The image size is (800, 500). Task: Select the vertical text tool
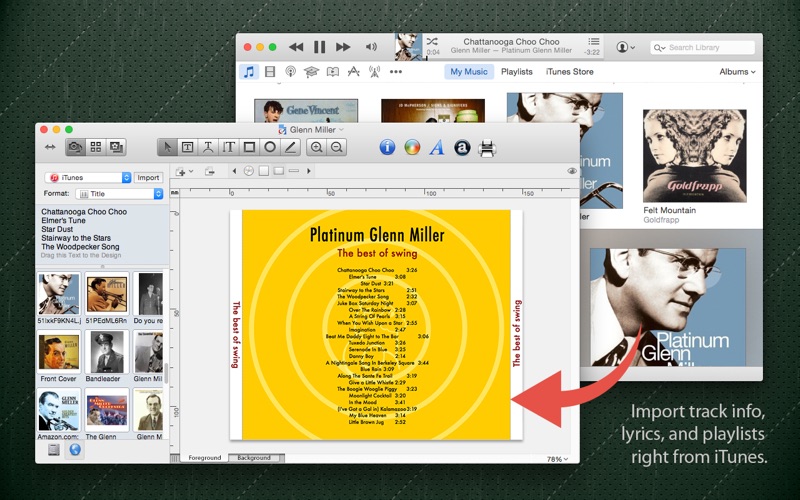[228, 147]
